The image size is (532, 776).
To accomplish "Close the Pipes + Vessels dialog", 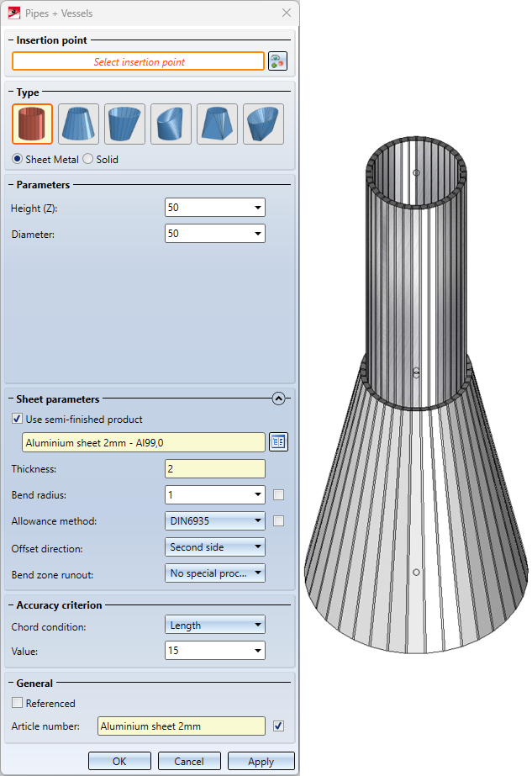I will click(x=287, y=13).
